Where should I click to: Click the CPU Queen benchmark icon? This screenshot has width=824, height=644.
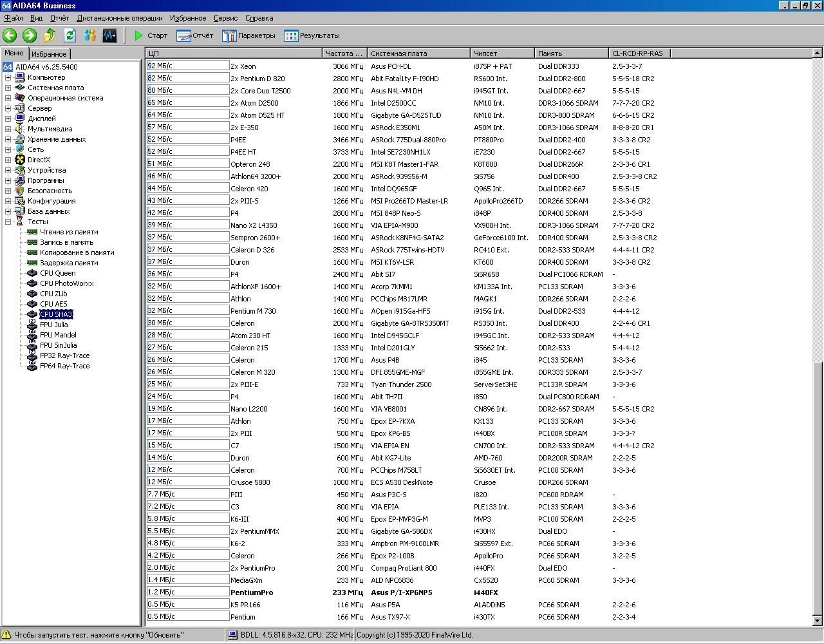pyautogui.click(x=32, y=273)
